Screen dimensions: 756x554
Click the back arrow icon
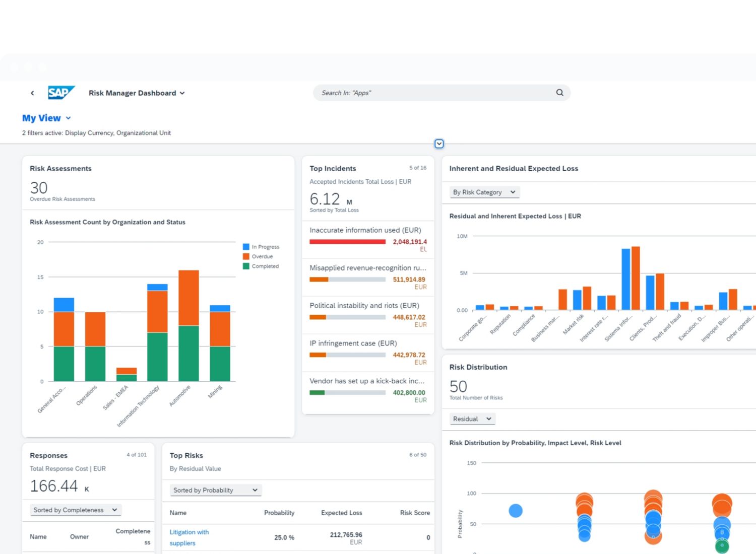[32, 93]
